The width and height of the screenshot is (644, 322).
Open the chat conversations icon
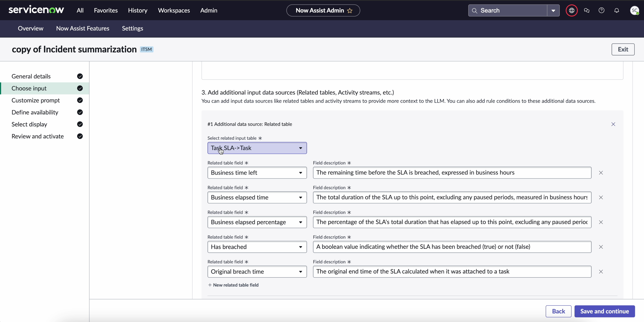click(586, 10)
